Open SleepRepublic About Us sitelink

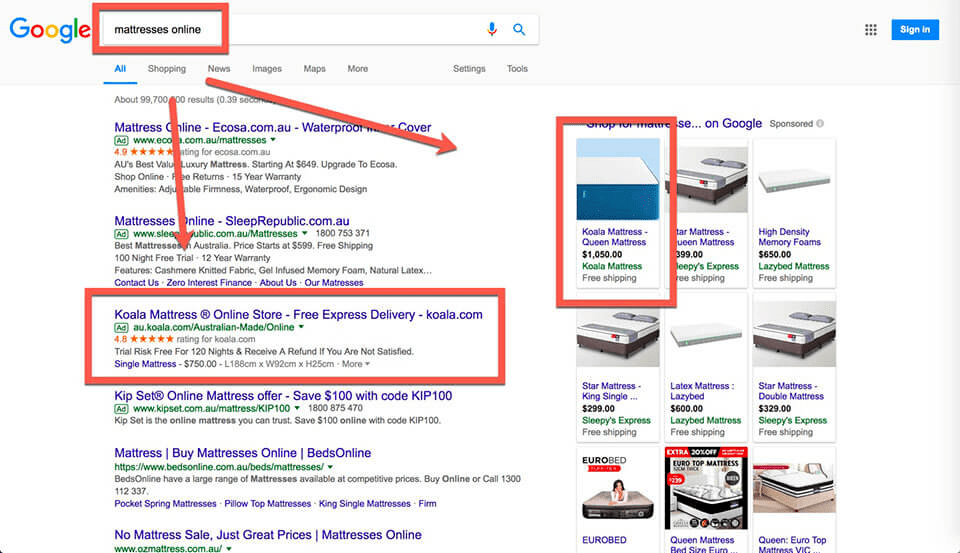[278, 282]
